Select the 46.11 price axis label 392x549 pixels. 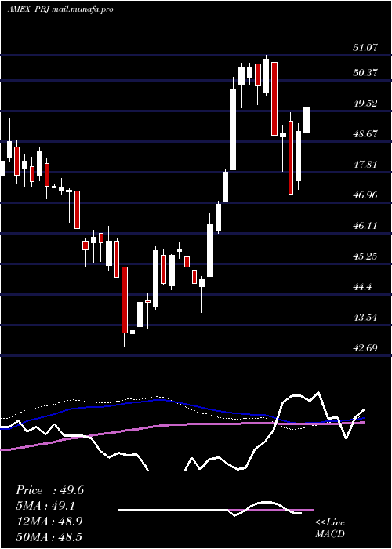click(x=365, y=226)
